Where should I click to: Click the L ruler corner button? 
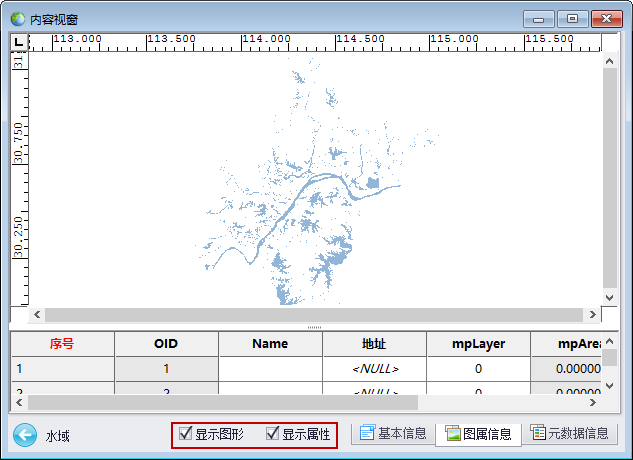pyautogui.click(x=19, y=42)
